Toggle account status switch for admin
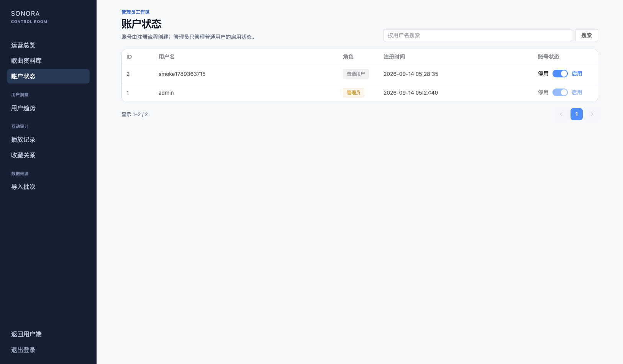The image size is (623, 364). (x=560, y=92)
